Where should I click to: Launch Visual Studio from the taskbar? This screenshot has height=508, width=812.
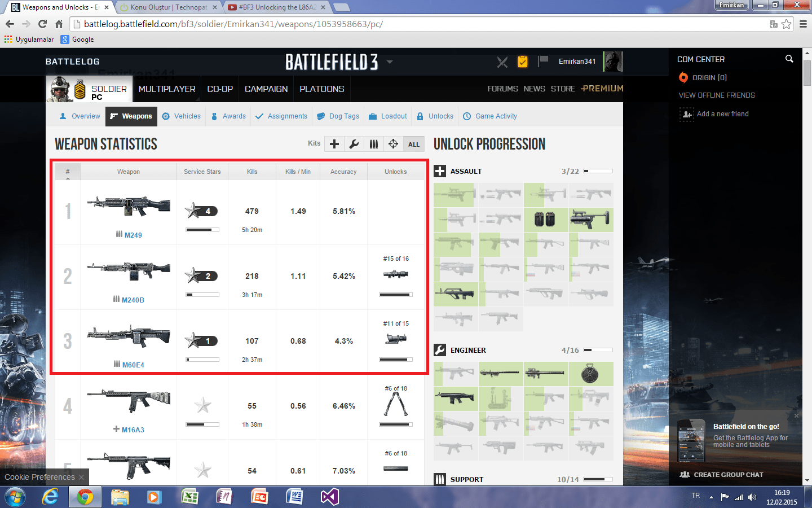329,497
